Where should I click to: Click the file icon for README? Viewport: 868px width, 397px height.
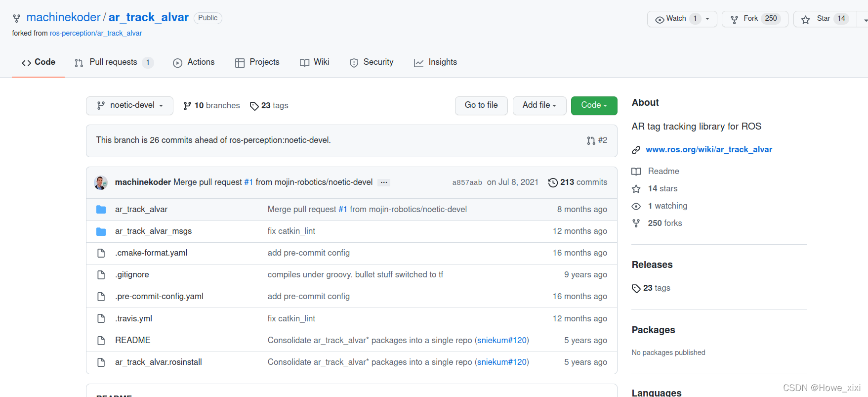click(101, 341)
